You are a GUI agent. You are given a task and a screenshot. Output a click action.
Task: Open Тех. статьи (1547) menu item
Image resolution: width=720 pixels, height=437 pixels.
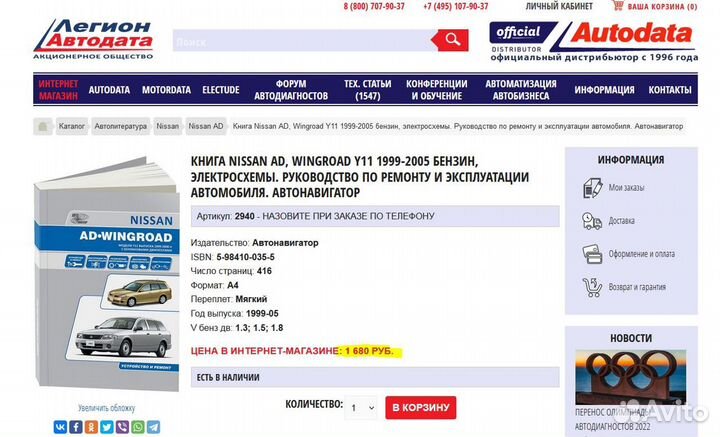coord(368,90)
